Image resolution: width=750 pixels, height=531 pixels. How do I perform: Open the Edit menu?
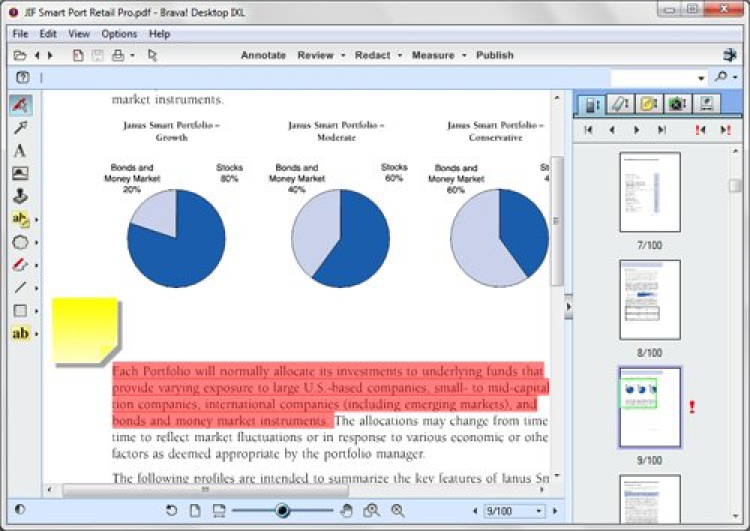pyautogui.click(x=48, y=34)
